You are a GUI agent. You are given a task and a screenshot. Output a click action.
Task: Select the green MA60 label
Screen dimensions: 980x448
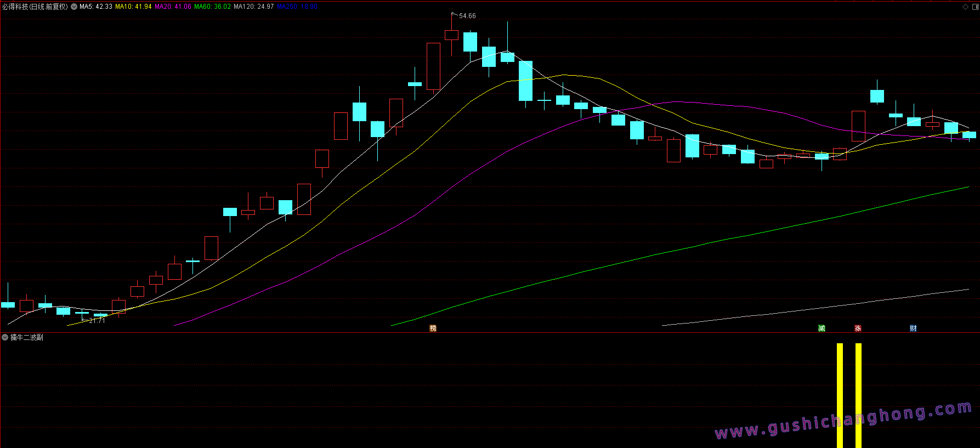(x=212, y=7)
